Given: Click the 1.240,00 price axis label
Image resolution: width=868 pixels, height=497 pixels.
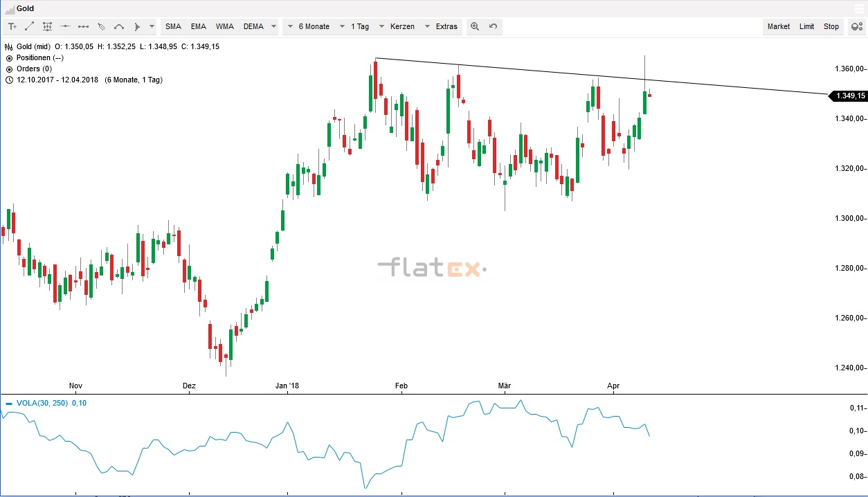Looking at the screenshot, I should (851, 368).
